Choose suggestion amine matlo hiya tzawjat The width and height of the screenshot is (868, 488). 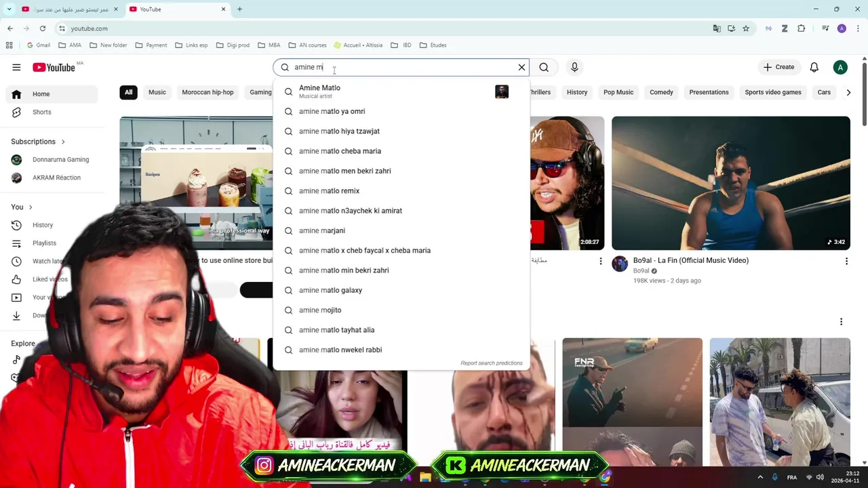click(x=401, y=131)
